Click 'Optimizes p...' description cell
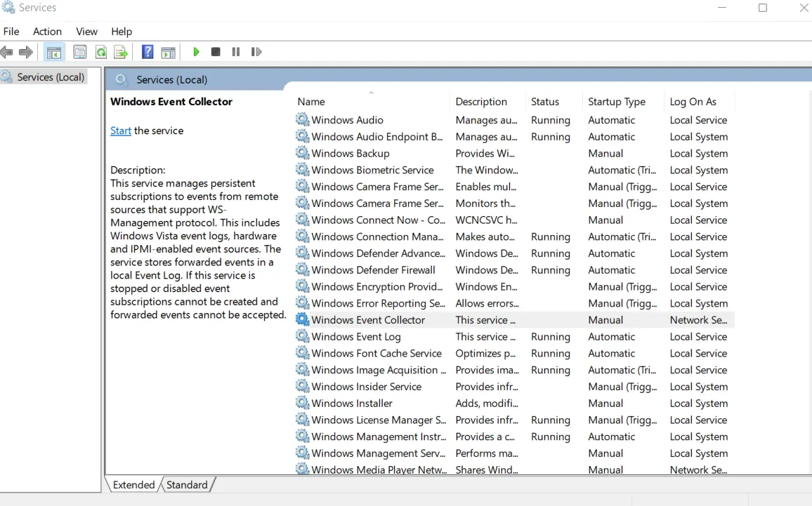Viewport: 812px width, 506px height. 485,354
